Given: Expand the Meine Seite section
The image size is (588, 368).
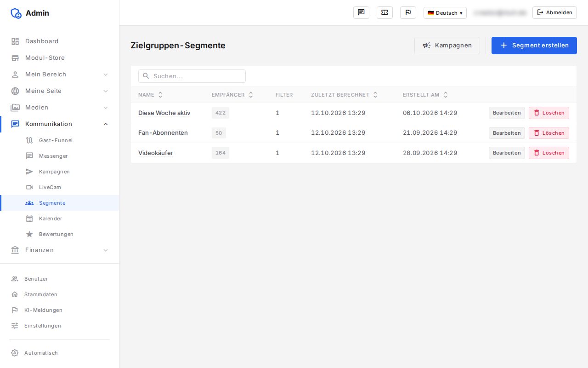Looking at the screenshot, I should click(60, 91).
